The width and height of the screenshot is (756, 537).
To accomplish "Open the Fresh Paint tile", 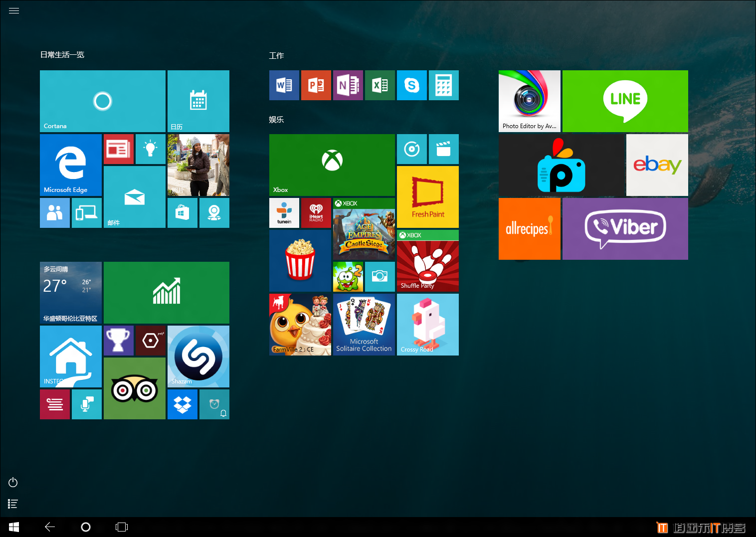I will tap(428, 197).
